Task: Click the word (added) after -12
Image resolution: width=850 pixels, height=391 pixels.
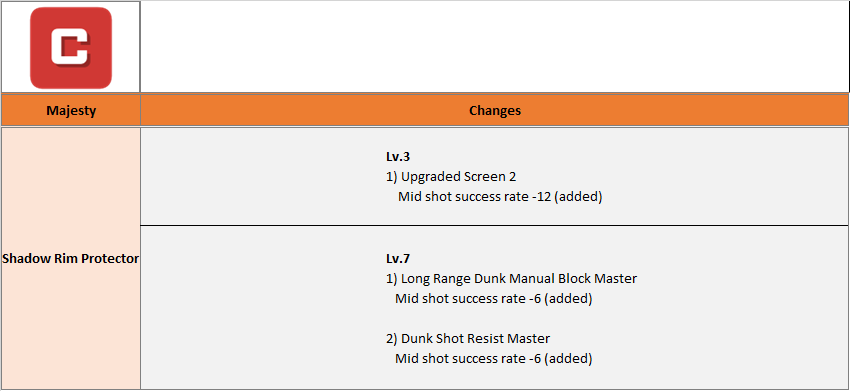Action: coord(579,196)
